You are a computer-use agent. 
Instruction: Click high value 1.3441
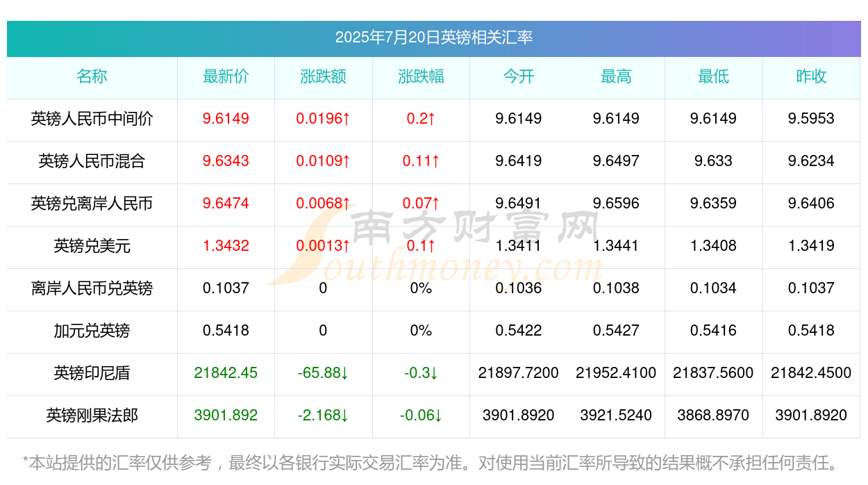coord(616,246)
